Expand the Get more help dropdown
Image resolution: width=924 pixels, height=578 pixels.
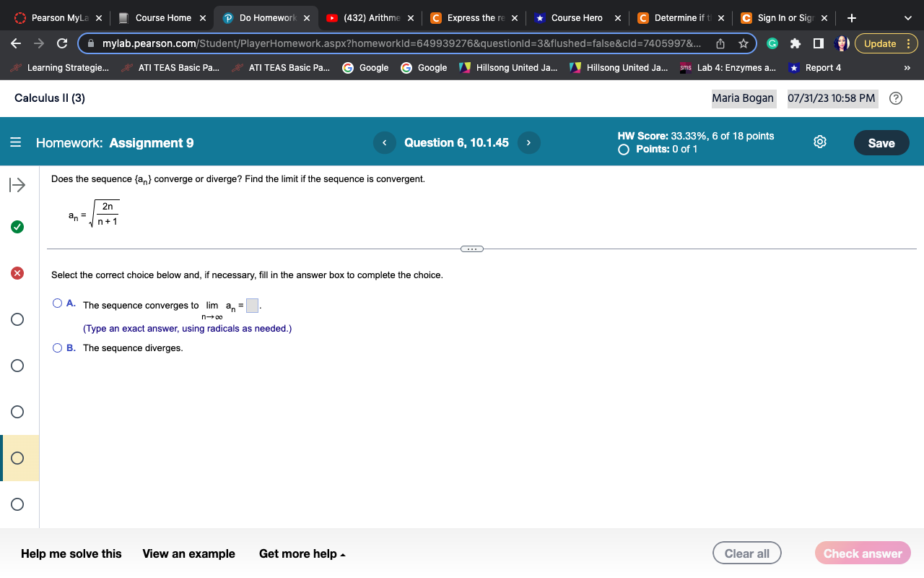pyautogui.click(x=301, y=553)
